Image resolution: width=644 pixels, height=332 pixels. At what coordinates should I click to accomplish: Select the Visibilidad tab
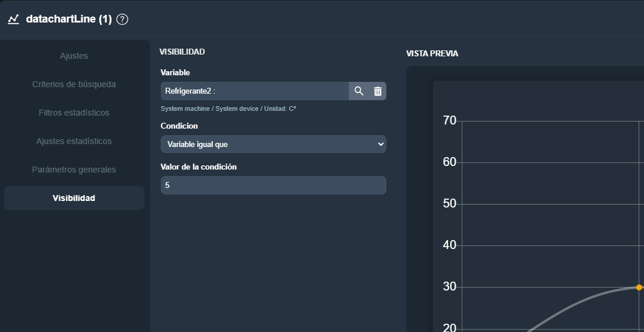pos(74,198)
